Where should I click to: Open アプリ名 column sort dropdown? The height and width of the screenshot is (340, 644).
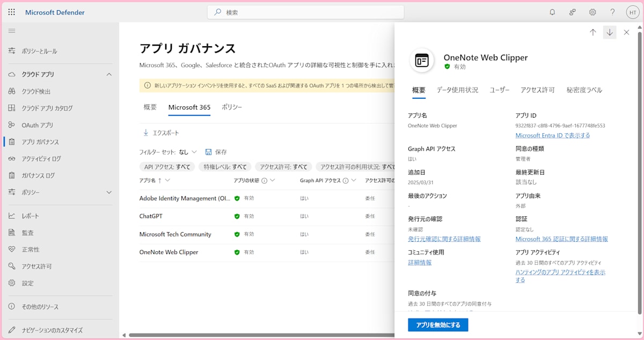167,180
